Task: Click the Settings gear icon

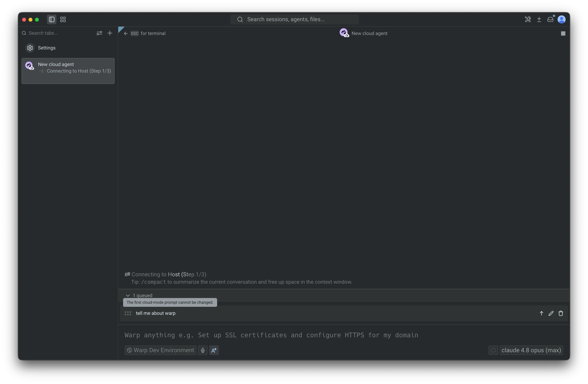Action: pyautogui.click(x=30, y=48)
